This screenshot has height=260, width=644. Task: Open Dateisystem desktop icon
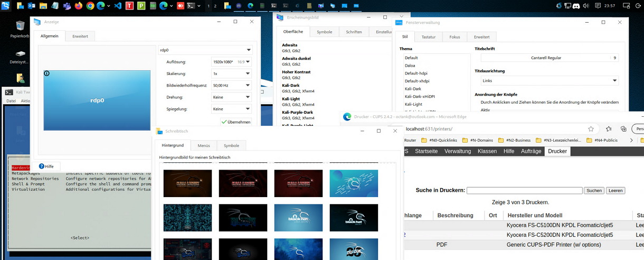pos(20,57)
